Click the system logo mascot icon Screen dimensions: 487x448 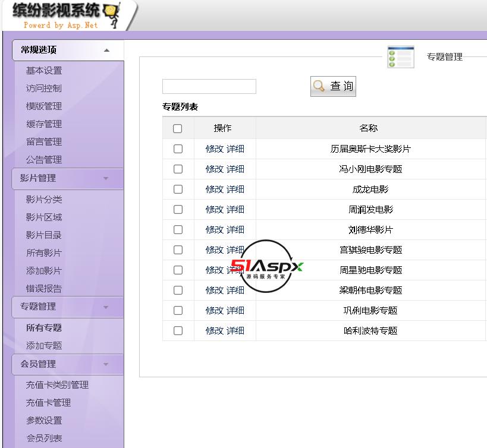pyautogui.click(x=112, y=15)
